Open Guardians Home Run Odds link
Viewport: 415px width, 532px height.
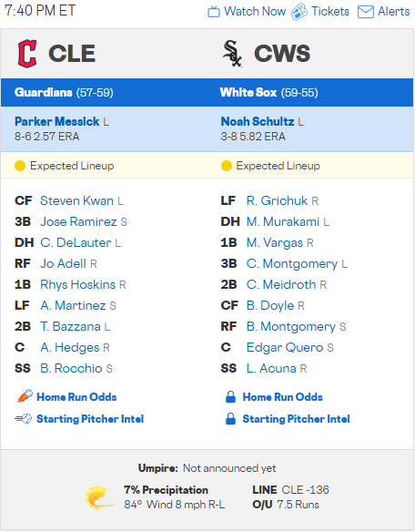click(76, 397)
